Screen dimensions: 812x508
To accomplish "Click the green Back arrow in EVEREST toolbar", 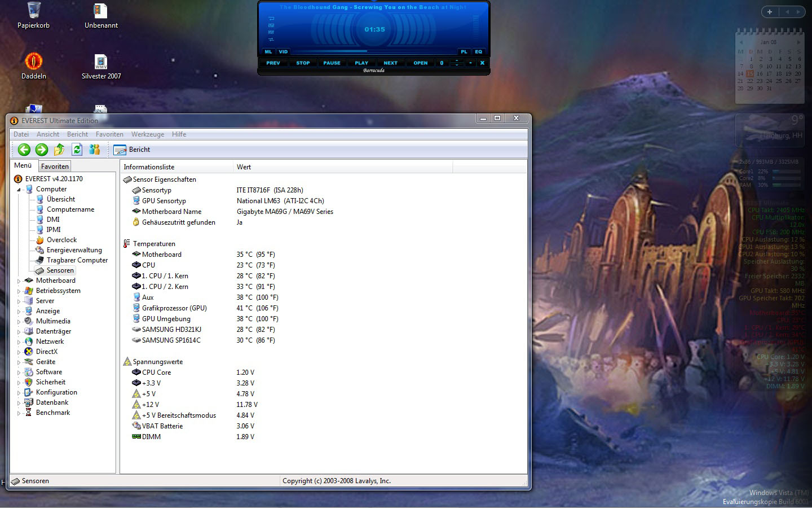I will [x=24, y=150].
